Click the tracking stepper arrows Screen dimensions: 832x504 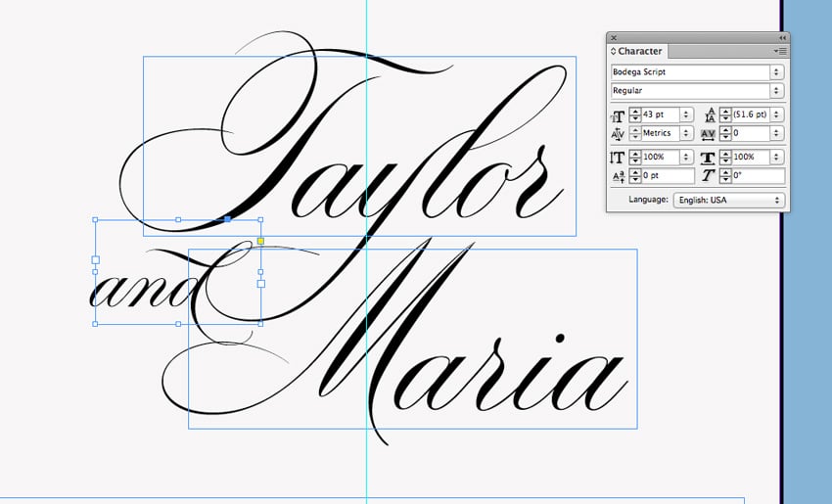click(x=725, y=133)
